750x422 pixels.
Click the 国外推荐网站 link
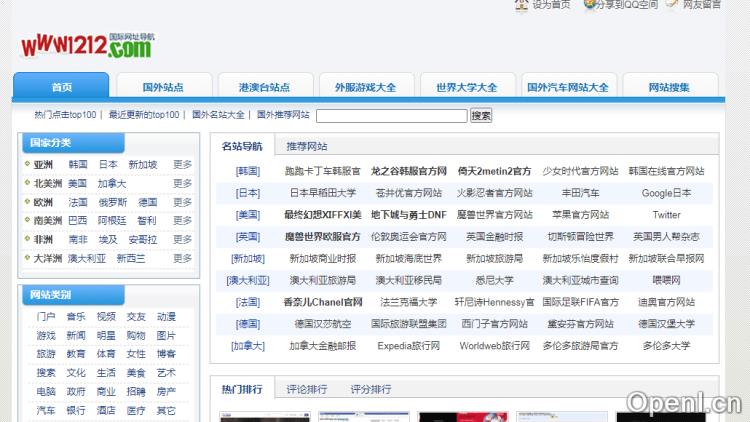tap(283, 115)
